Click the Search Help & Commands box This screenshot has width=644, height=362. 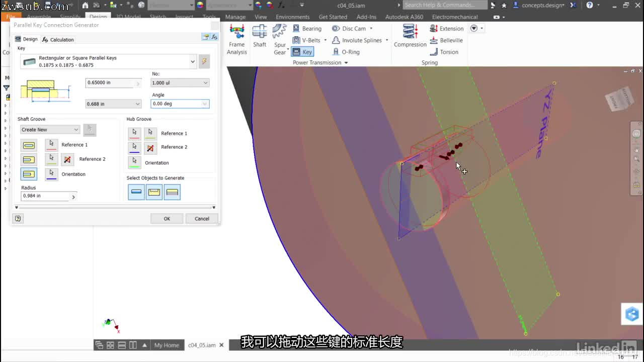[x=445, y=5]
